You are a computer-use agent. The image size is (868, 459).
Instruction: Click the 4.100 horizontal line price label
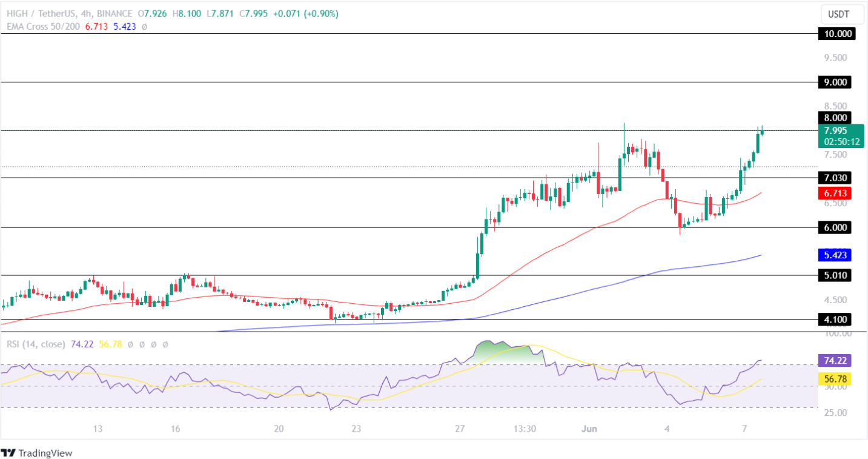836,319
